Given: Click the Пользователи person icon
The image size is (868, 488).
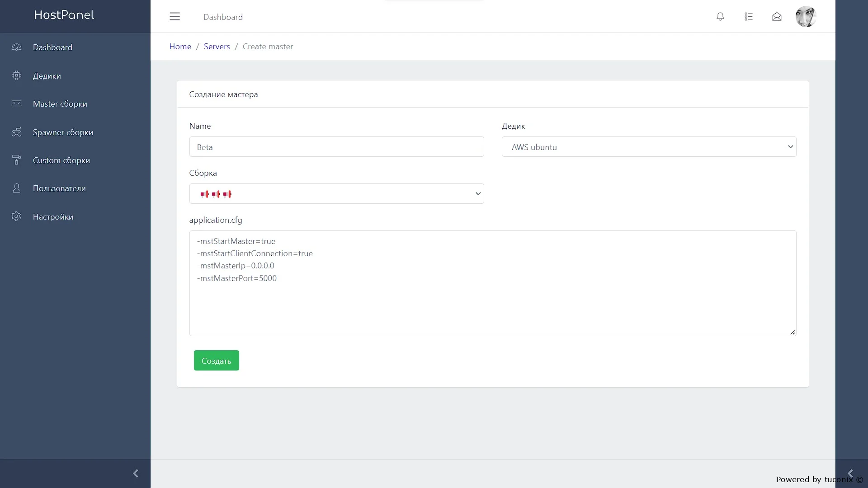Looking at the screenshot, I should click(17, 188).
